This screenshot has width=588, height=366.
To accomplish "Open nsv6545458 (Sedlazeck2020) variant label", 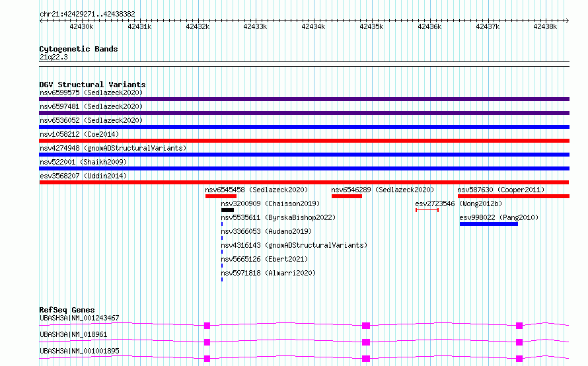I will tap(256, 190).
